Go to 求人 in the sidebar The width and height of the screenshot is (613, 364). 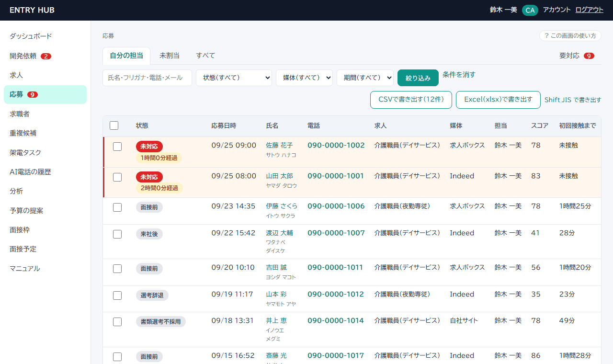coord(45,75)
